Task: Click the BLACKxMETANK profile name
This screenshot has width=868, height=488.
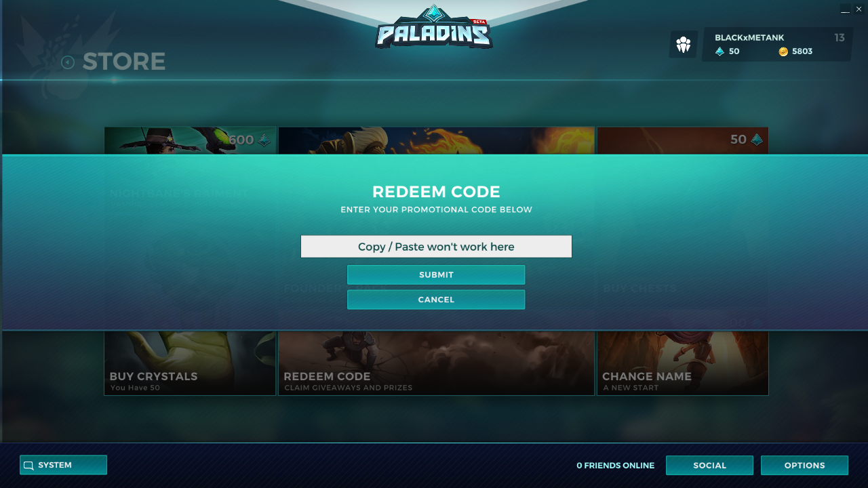Action: (749, 38)
